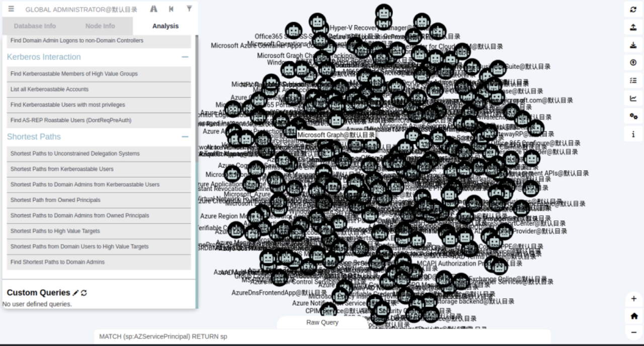Screen dimensions: 644x346
Task: Run Shortest Paths from Kerberoastable Users
Action: tap(99, 169)
